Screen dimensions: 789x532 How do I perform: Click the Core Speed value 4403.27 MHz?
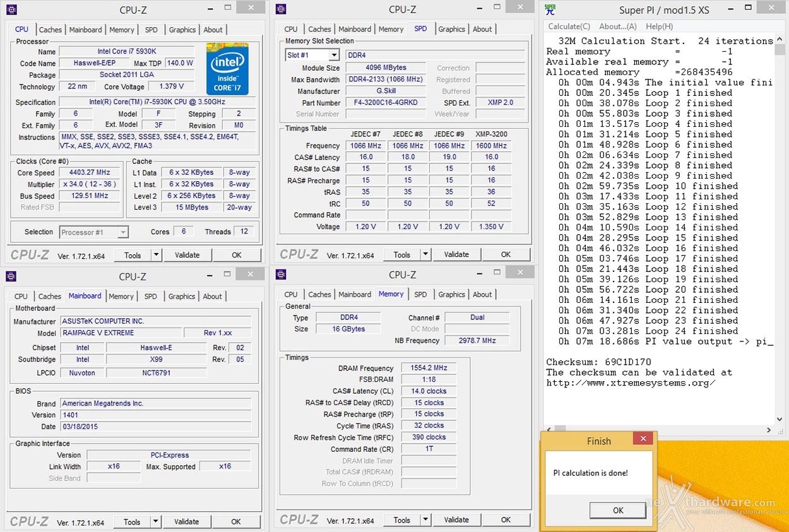click(x=90, y=172)
